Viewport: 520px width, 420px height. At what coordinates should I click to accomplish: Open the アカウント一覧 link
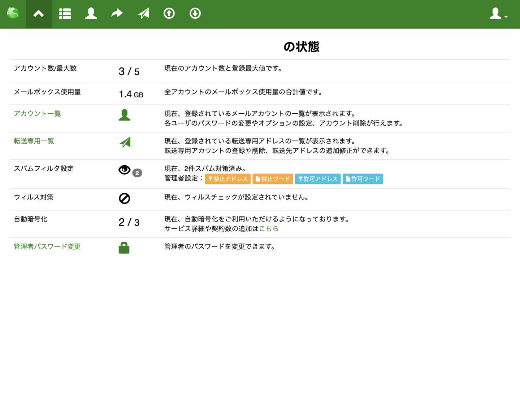(37, 114)
